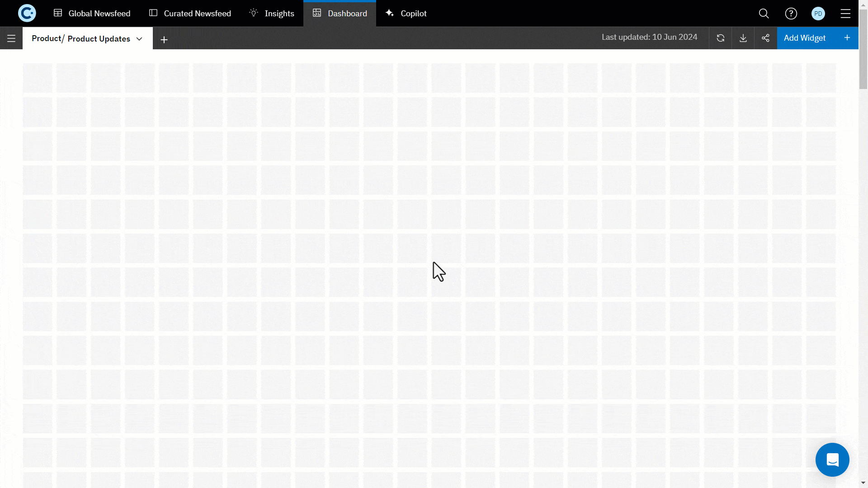The height and width of the screenshot is (488, 868).
Task: Click the Add Widget button
Action: coord(804,38)
